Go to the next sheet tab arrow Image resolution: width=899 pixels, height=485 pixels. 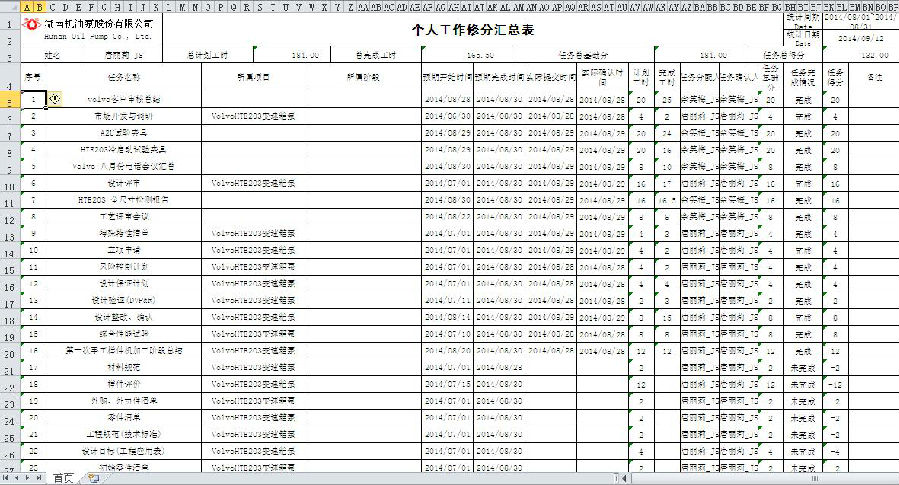(x=28, y=478)
